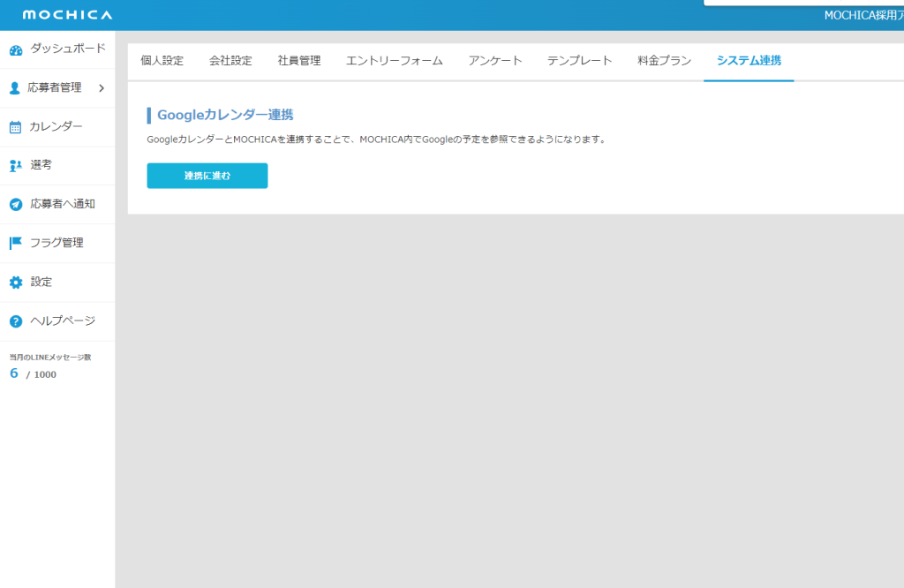Switch to the アンケート tab
904x588 pixels.
coord(495,61)
